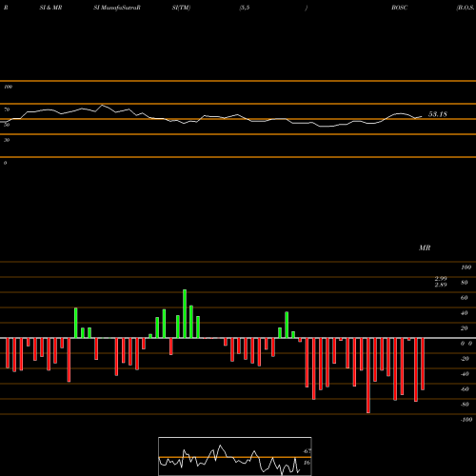Viewport: 476px width, 476px height.
Task: Click the MR axis label -40
Action: (465, 374)
